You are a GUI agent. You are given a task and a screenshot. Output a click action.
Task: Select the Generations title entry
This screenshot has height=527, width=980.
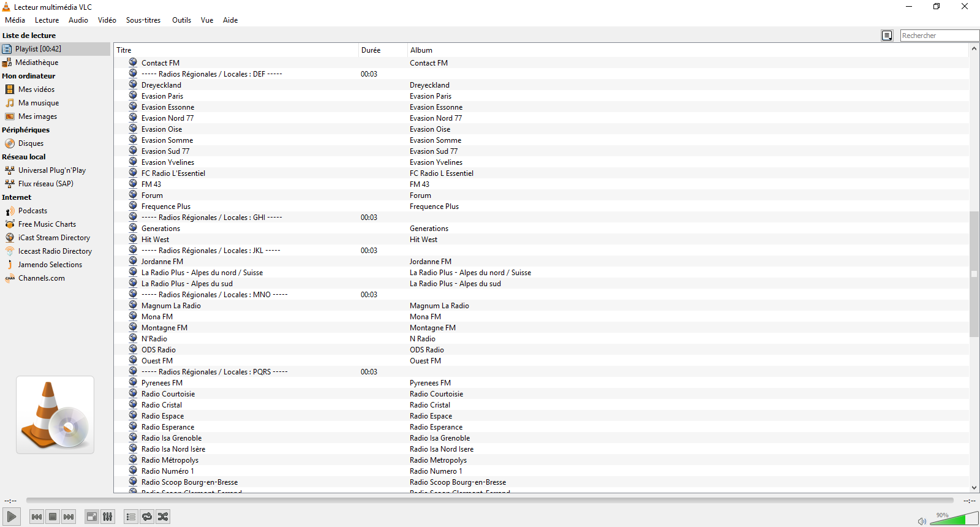point(160,229)
